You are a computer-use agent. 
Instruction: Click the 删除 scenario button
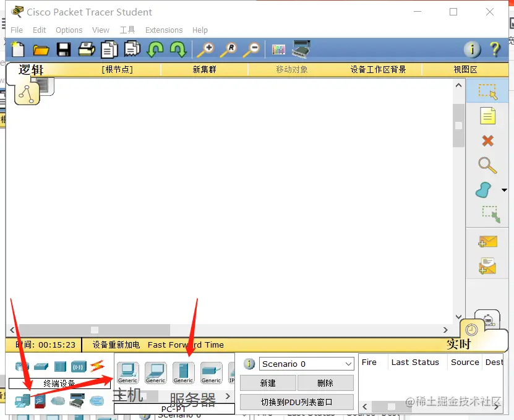[325, 383]
